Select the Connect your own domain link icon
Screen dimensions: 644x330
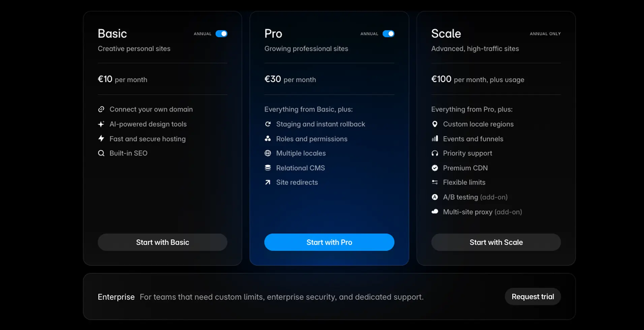tap(101, 109)
